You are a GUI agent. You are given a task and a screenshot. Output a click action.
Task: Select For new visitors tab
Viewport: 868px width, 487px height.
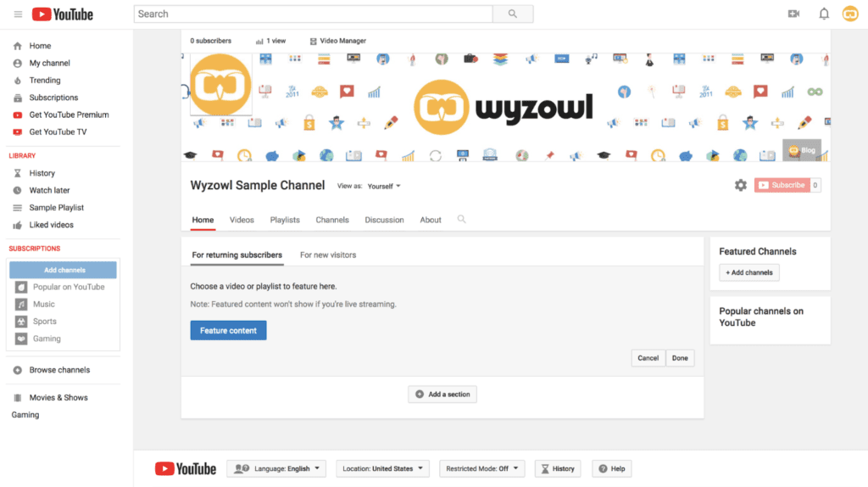328,255
